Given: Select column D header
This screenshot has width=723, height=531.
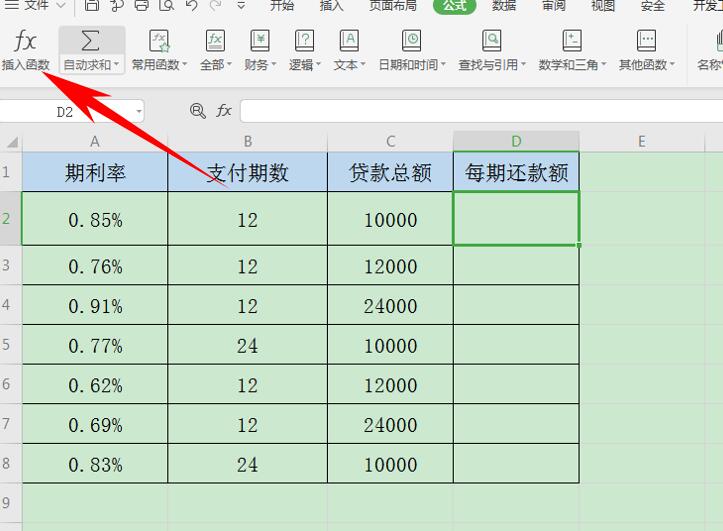Looking at the screenshot, I should tap(516, 142).
